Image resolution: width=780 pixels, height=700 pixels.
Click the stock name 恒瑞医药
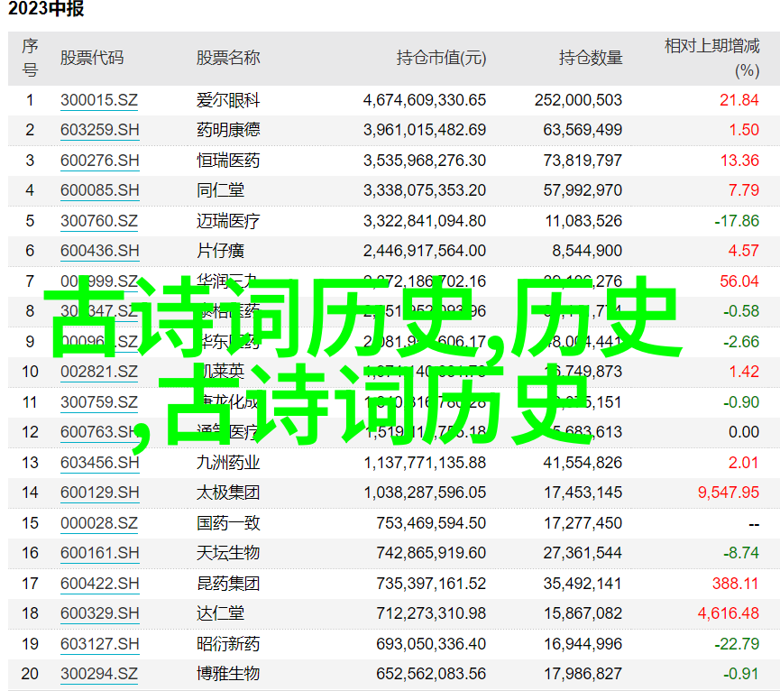point(228,161)
